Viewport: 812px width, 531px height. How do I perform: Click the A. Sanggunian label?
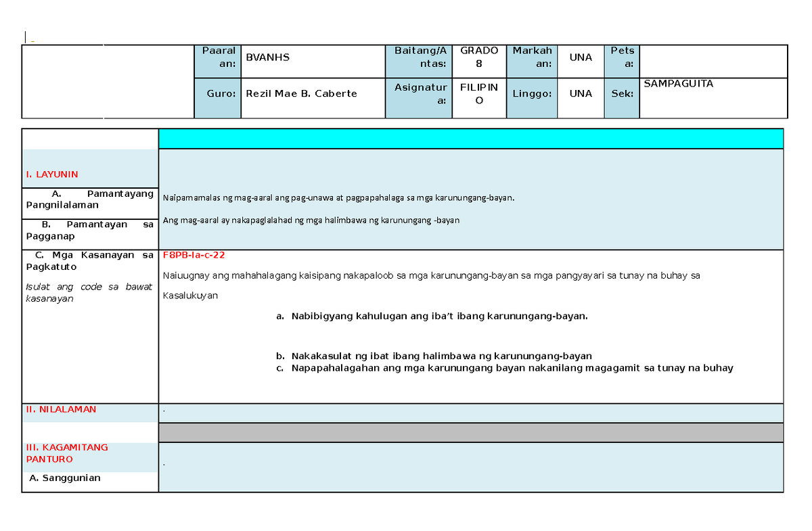pos(63,478)
